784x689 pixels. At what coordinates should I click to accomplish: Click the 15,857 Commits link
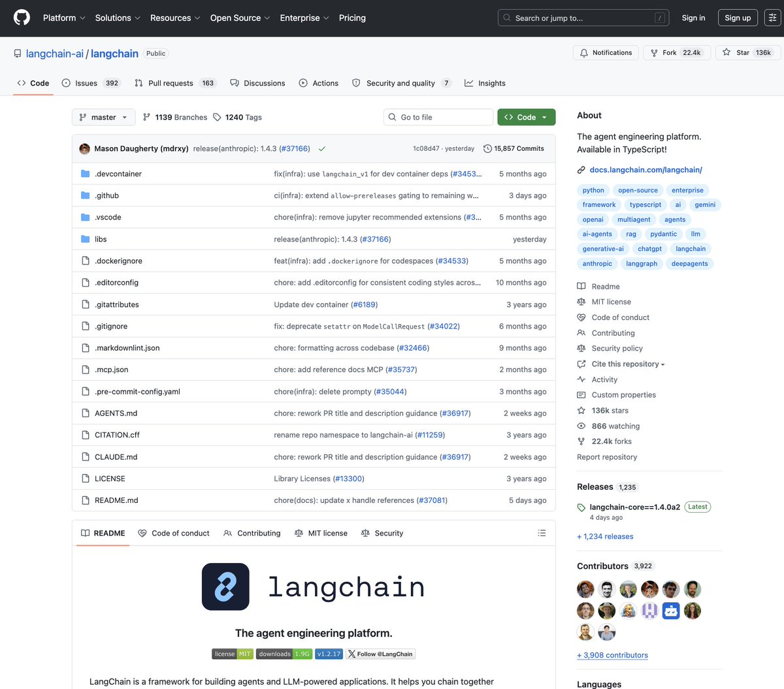point(514,149)
